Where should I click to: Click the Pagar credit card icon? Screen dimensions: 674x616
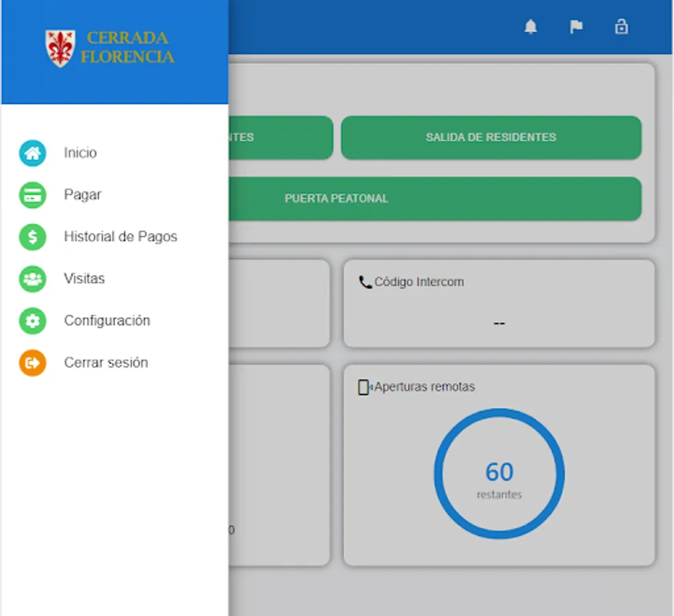(x=33, y=195)
